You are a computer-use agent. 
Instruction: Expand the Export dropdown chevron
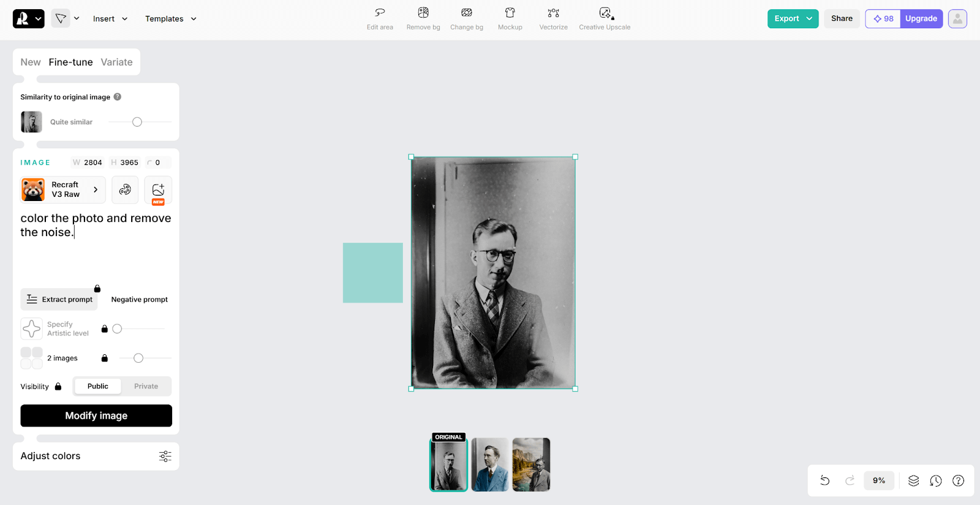pyautogui.click(x=809, y=18)
